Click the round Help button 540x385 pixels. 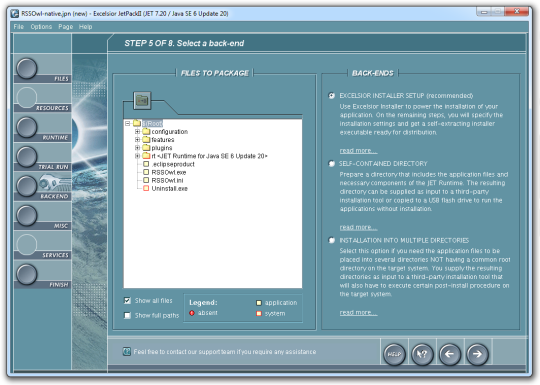click(x=394, y=354)
